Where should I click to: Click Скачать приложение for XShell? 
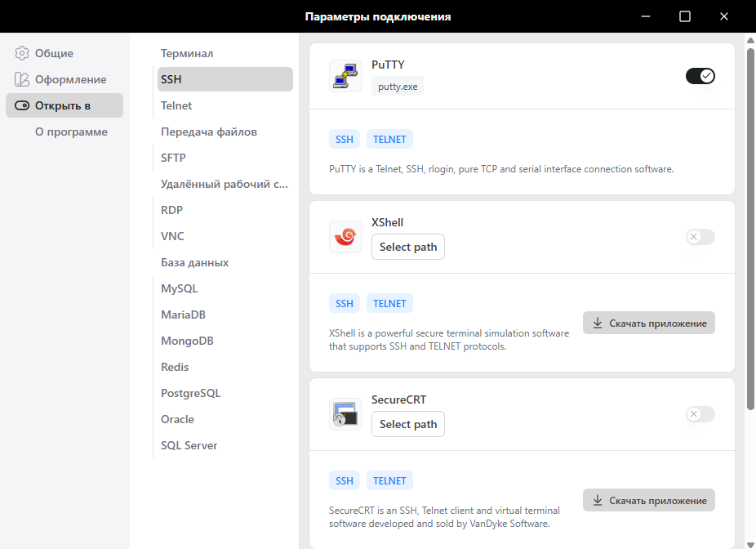tap(649, 324)
